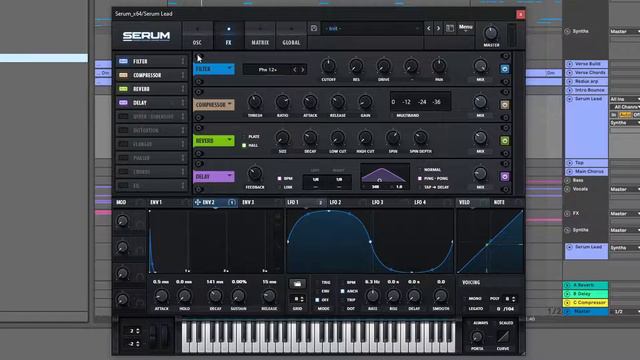The width and height of the screenshot is (640, 360).
Task: Click the delay FEEDBACK knob
Action: (x=255, y=173)
